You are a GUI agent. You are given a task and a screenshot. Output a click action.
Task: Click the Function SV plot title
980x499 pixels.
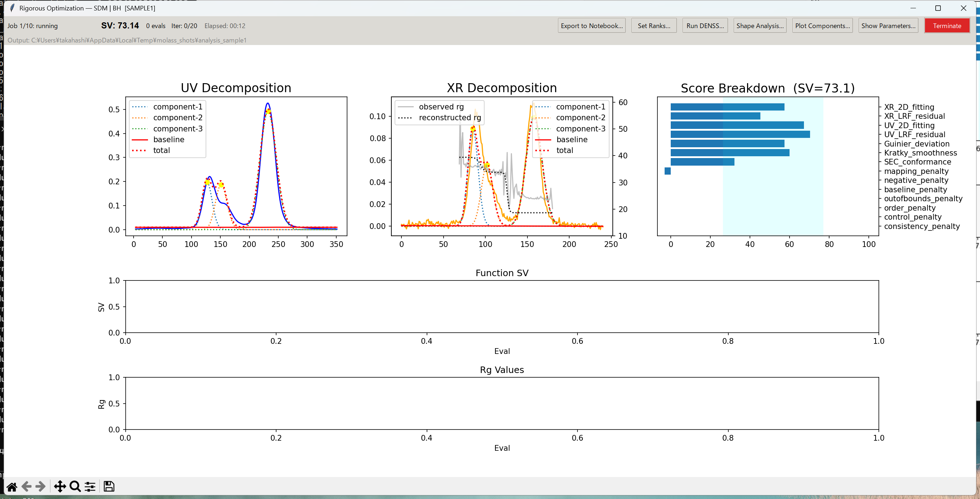pyautogui.click(x=502, y=273)
